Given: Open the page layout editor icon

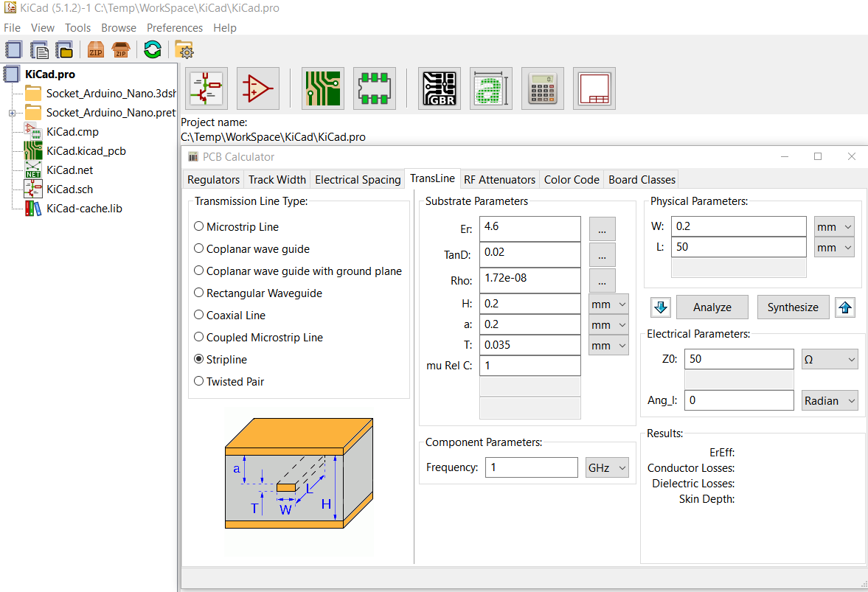Looking at the screenshot, I should (594, 88).
